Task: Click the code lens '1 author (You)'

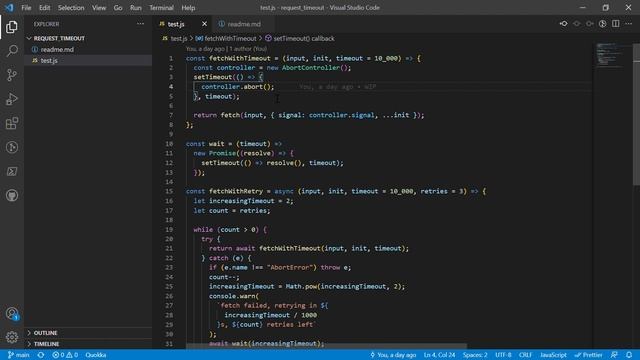Action: (249, 49)
